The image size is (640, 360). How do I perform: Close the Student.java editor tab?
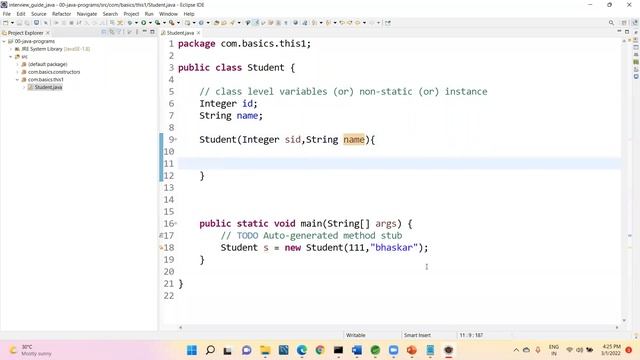pyautogui.click(x=199, y=33)
